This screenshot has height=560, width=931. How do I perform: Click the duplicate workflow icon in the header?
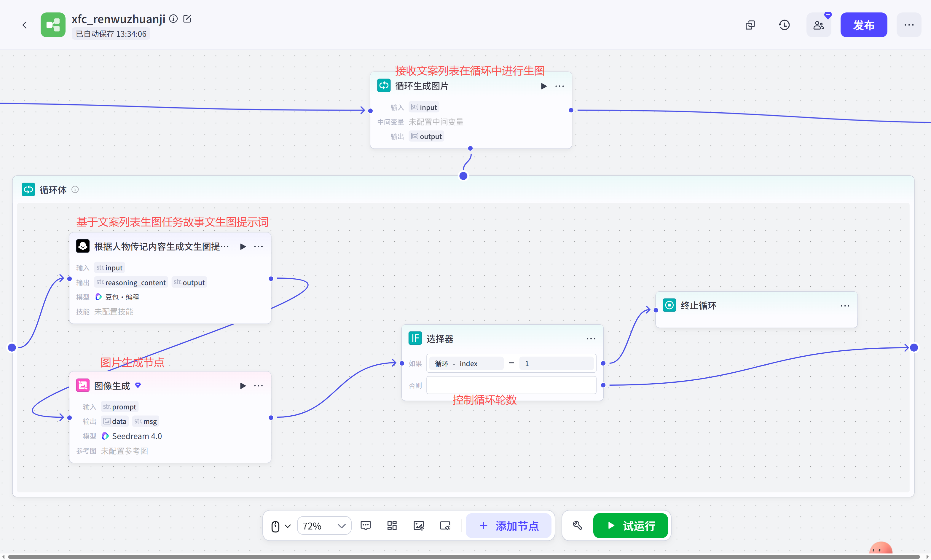750,25
